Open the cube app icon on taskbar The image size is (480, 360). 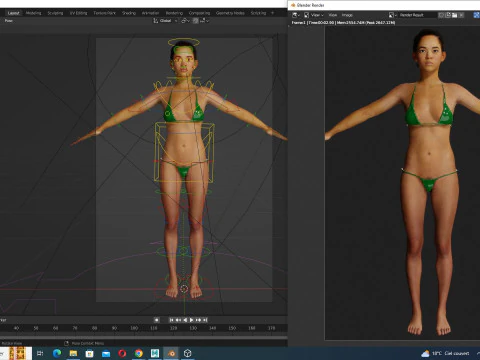coord(188,353)
